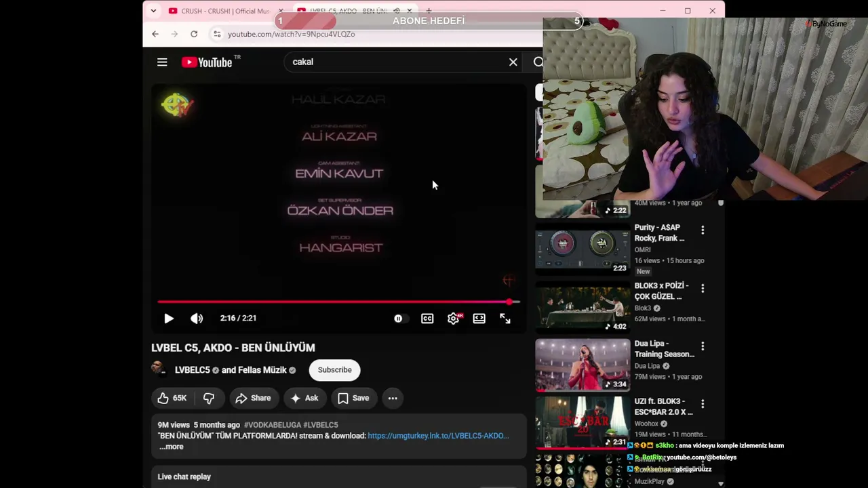Open the Share dialog
This screenshot has height=488, width=868.
click(x=253, y=399)
